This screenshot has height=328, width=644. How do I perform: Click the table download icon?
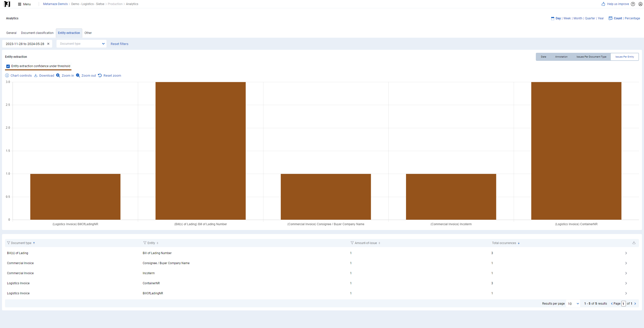[x=634, y=243]
